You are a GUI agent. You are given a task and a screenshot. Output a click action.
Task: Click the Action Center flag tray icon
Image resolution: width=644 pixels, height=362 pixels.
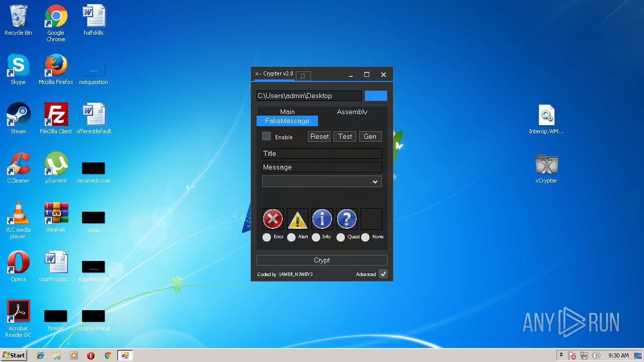(x=573, y=355)
